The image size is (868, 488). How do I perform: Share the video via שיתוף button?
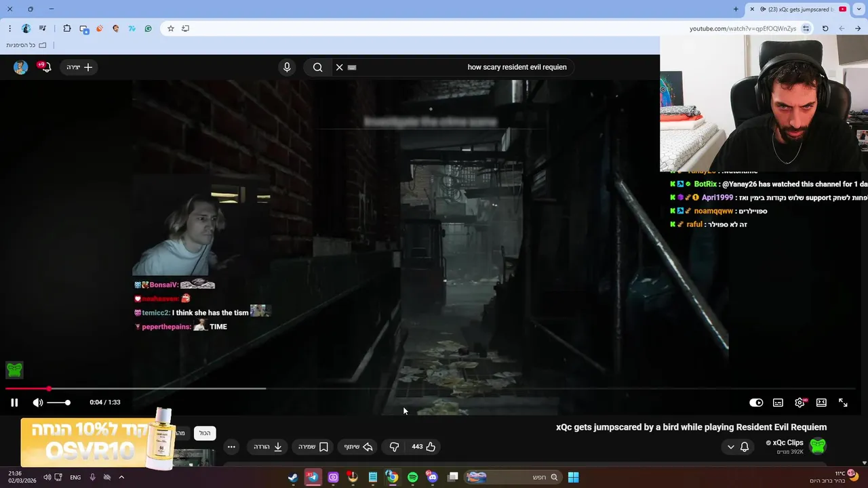(x=358, y=447)
